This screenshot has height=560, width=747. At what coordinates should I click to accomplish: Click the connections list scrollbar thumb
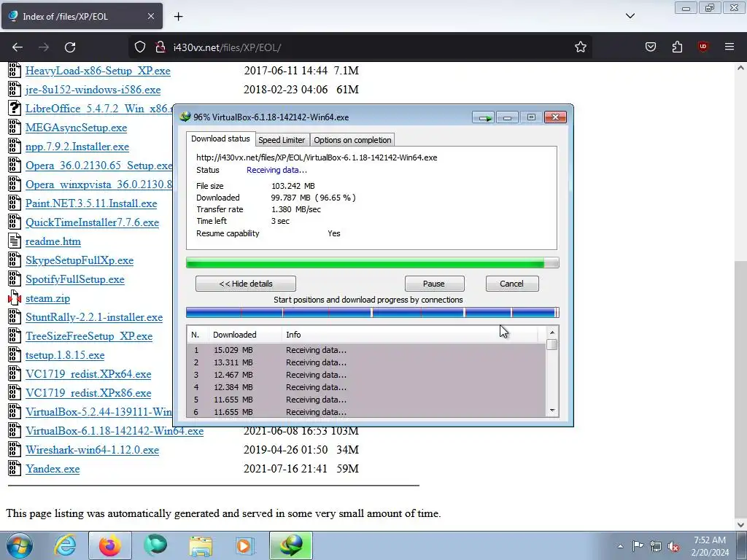click(552, 345)
